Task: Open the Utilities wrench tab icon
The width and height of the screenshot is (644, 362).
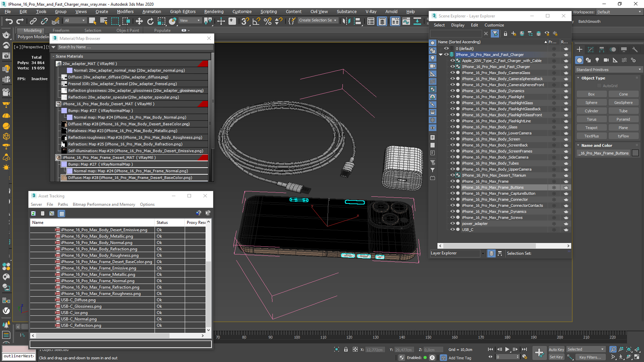Action: [x=635, y=50]
